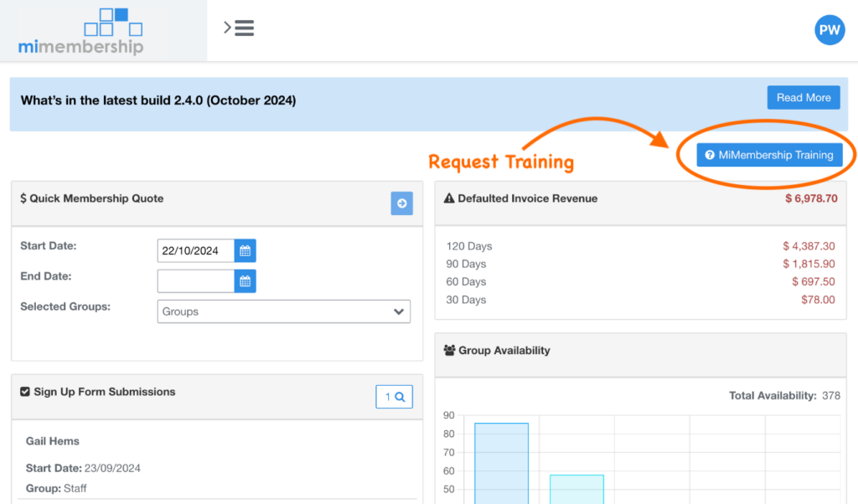Screen dimensions: 858x504
Task: Click the Group Availability panel header
Action: coord(504,351)
